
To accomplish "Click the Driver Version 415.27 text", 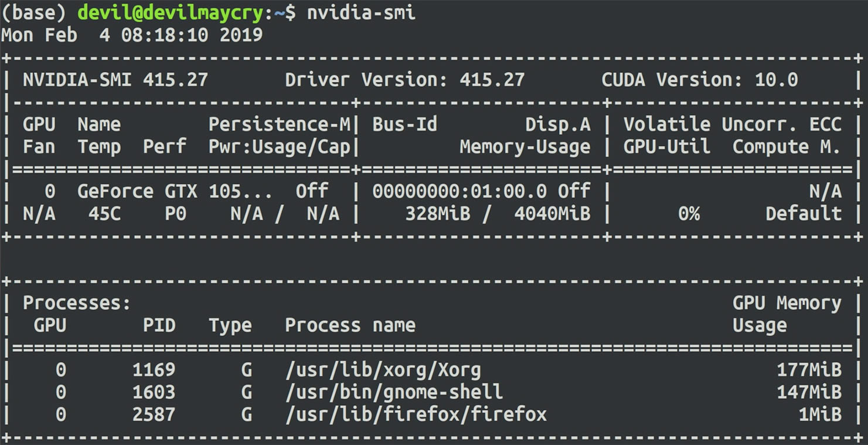I will click(x=404, y=80).
